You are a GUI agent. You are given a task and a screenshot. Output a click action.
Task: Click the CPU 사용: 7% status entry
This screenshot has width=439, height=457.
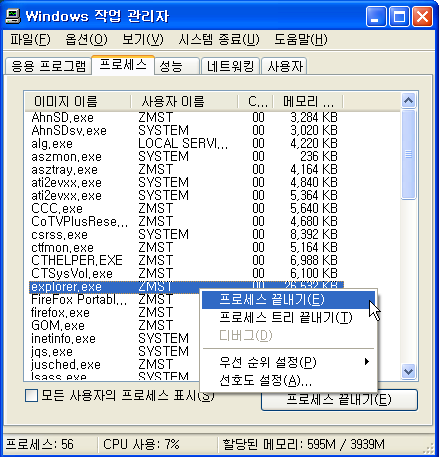[141, 444]
